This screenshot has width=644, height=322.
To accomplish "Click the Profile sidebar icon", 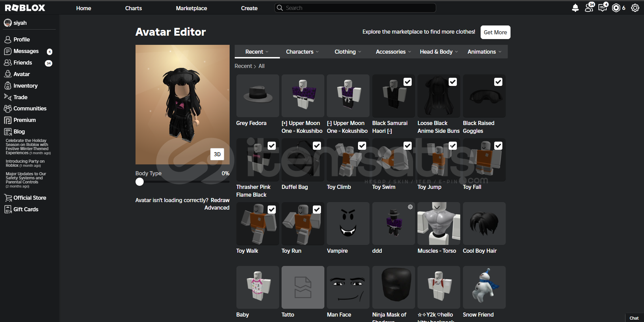I will pyautogui.click(x=8, y=40).
